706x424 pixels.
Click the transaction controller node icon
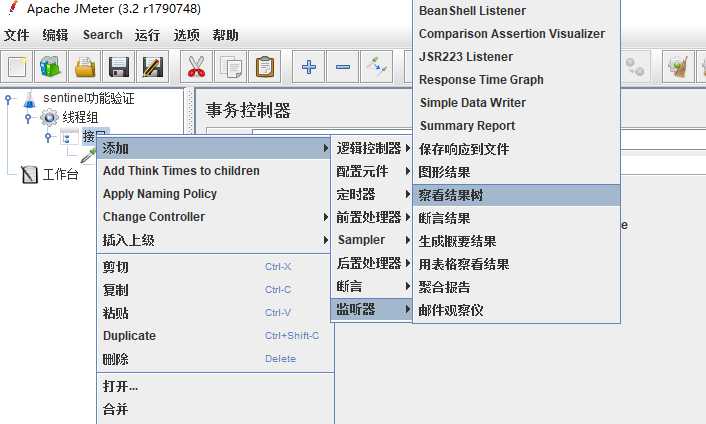(x=68, y=137)
